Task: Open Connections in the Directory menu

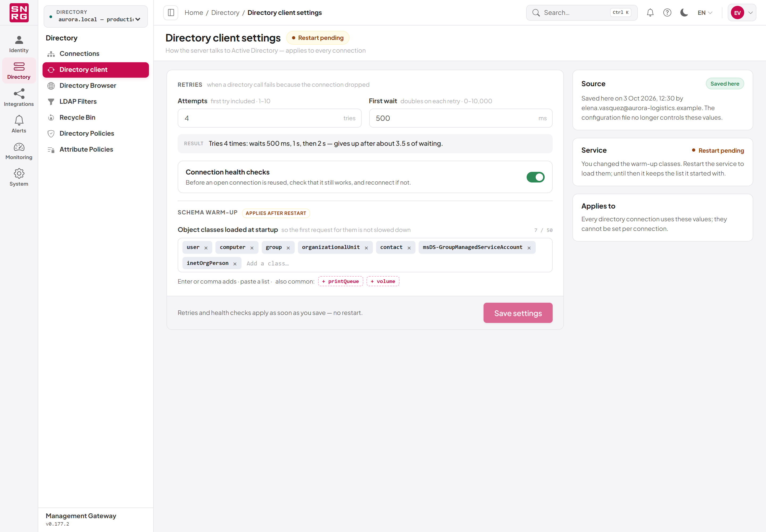Action: pos(96,54)
